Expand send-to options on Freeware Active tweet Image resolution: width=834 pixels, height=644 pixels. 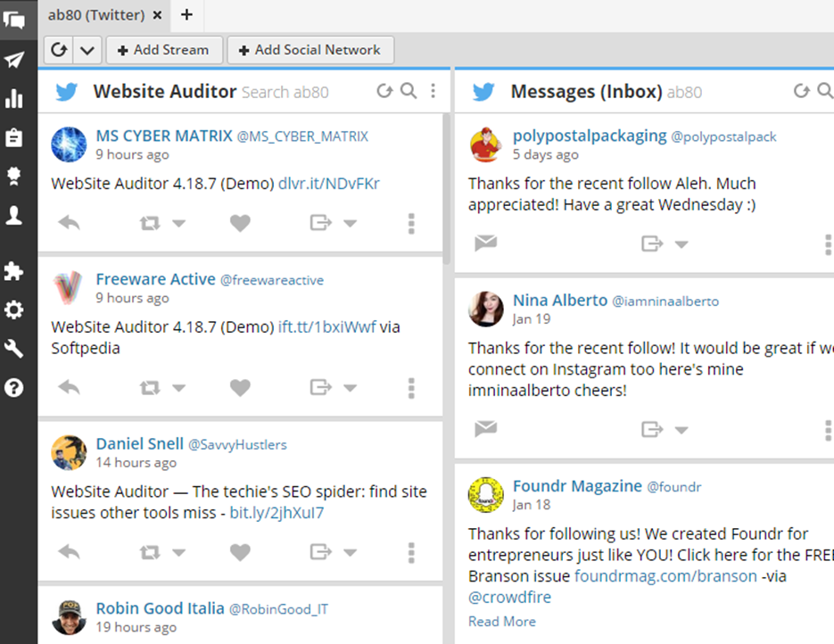tap(350, 388)
